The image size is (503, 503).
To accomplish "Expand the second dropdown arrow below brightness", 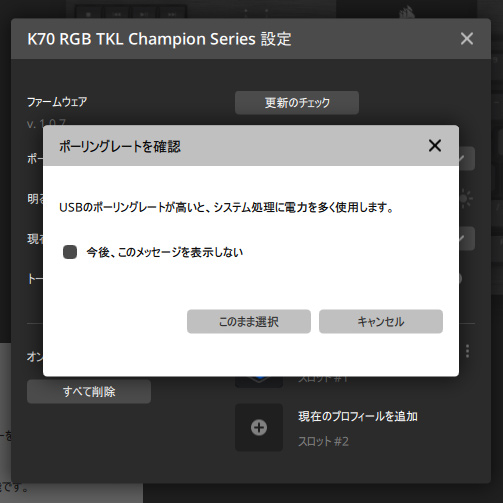I will pyautogui.click(x=463, y=239).
